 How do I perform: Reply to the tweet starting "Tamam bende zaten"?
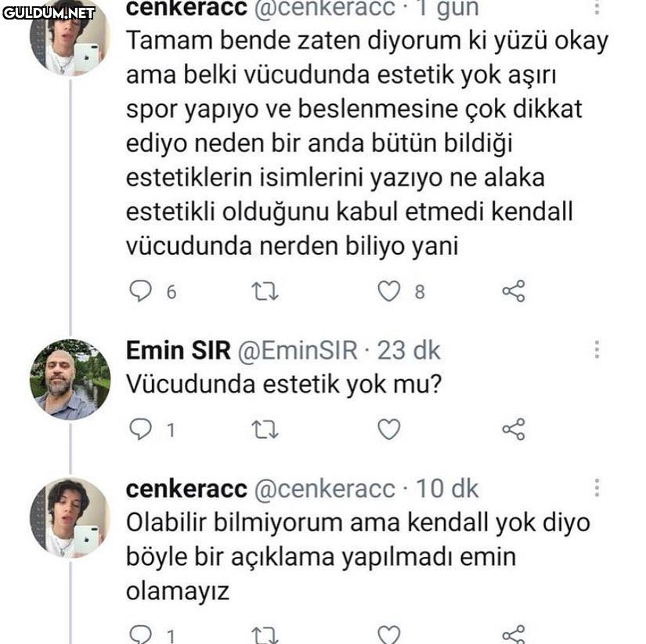click(x=141, y=291)
